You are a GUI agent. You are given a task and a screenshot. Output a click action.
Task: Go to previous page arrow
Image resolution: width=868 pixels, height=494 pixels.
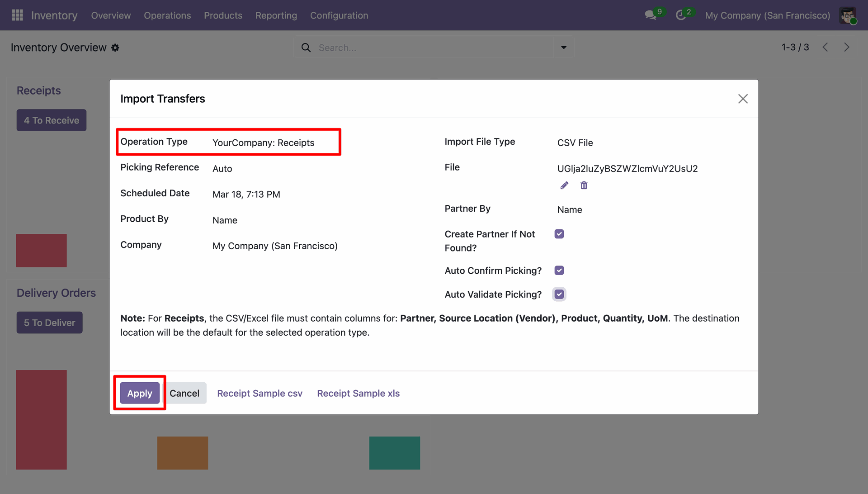coord(826,47)
